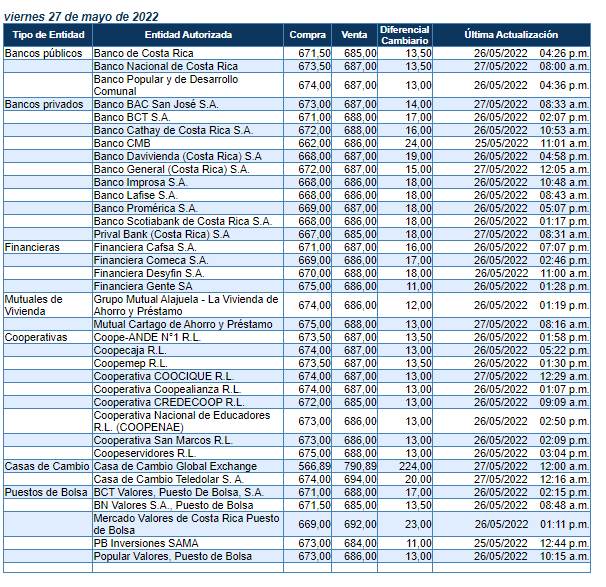The width and height of the screenshot is (606, 587).
Task: Click Banco de Costa Rica compra 671,50
Action: coord(315,53)
